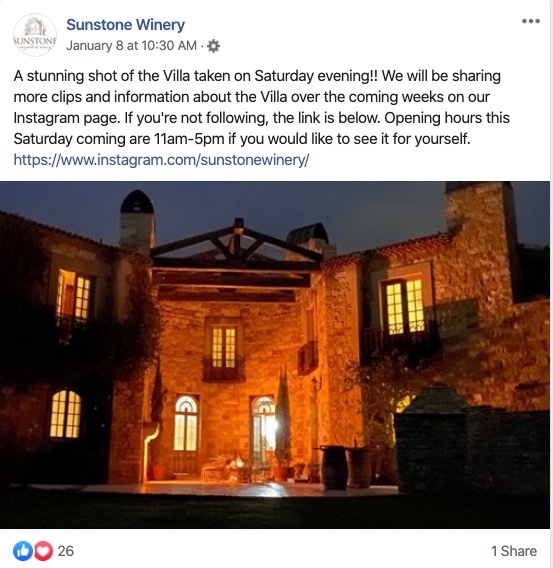View the 26 reactions count

[66, 551]
